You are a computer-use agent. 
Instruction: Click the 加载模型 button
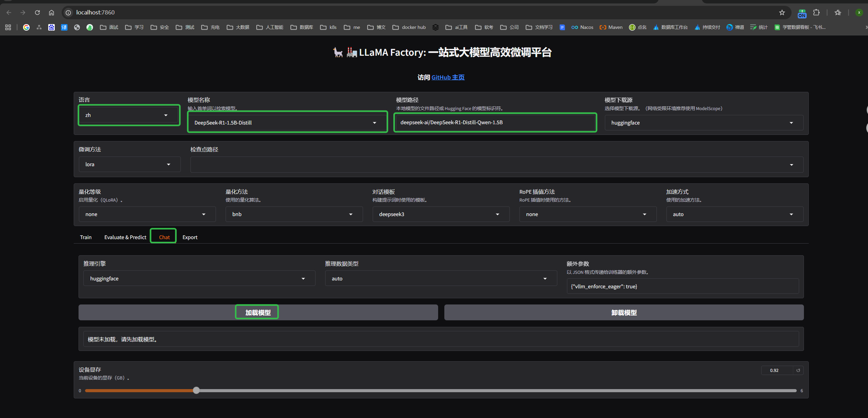[258, 312]
